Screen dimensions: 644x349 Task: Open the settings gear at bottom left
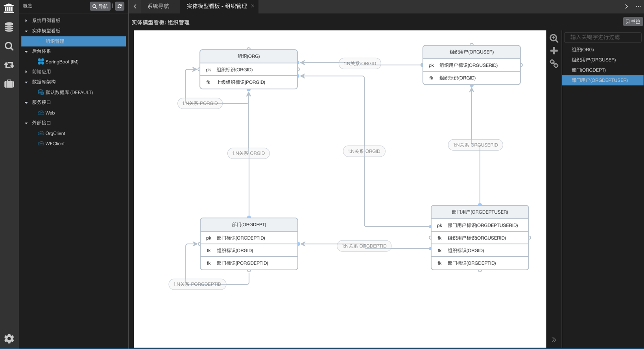[9, 338]
